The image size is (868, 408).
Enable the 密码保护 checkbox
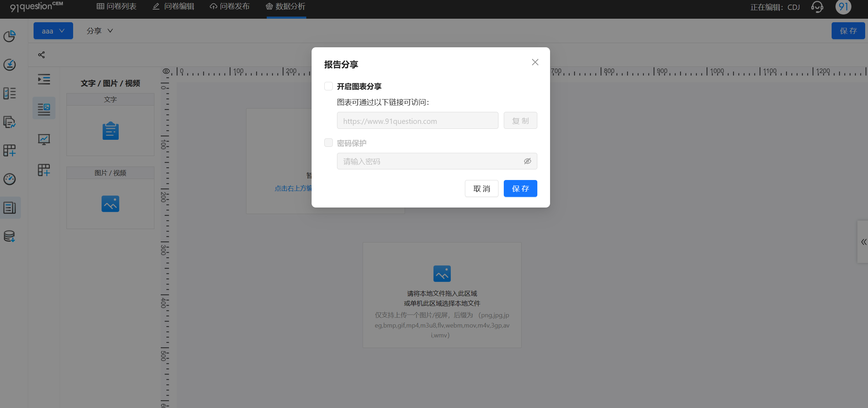[x=329, y=143]
